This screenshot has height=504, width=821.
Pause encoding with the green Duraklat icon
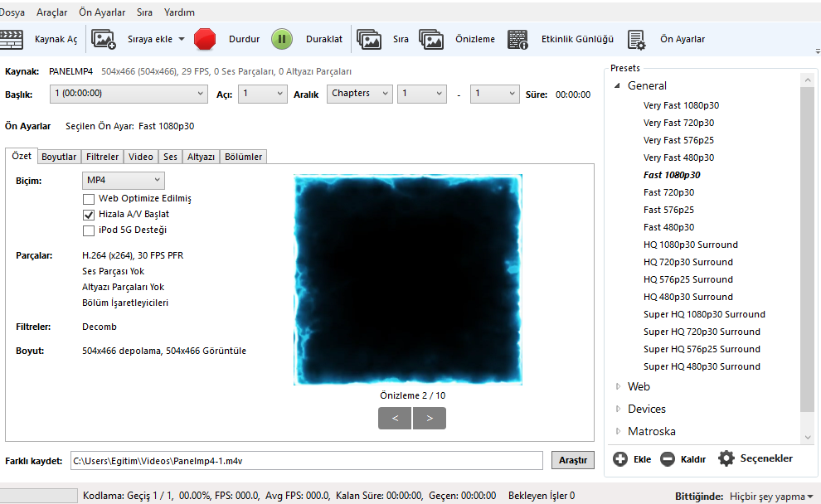click(282, 39)
